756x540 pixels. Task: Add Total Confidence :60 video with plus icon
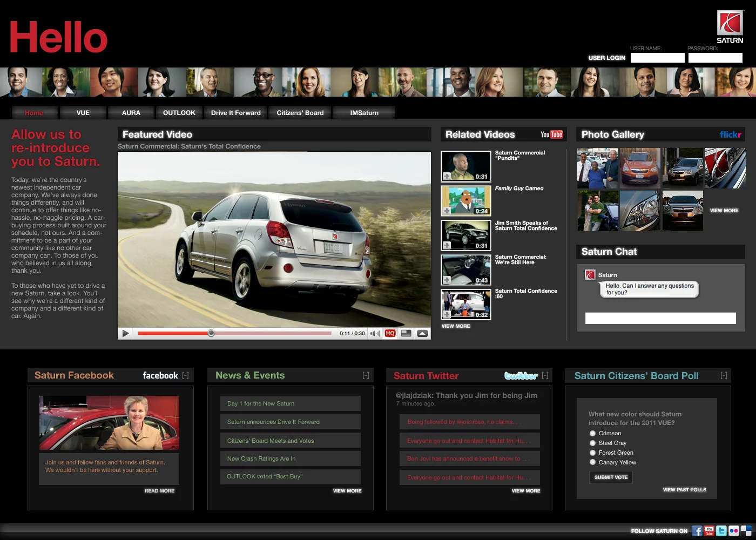(447, 314)
